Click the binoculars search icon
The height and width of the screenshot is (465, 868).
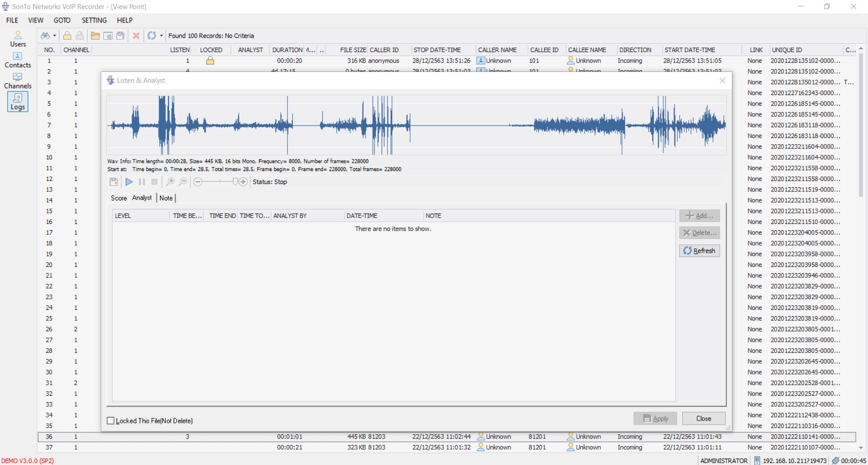[x=45, y=36]
